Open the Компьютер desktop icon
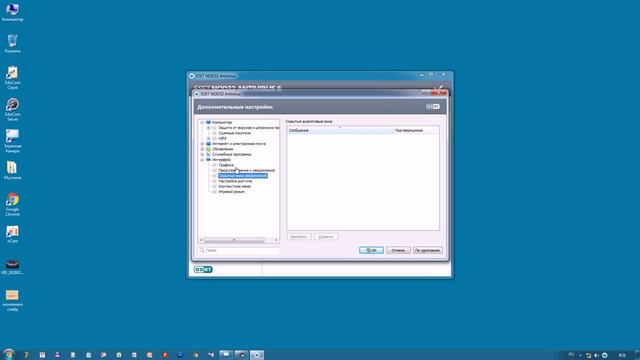Image resolution: width=640 pixels, height=360 pixels. pyautogui.click(x=12, y=11)
